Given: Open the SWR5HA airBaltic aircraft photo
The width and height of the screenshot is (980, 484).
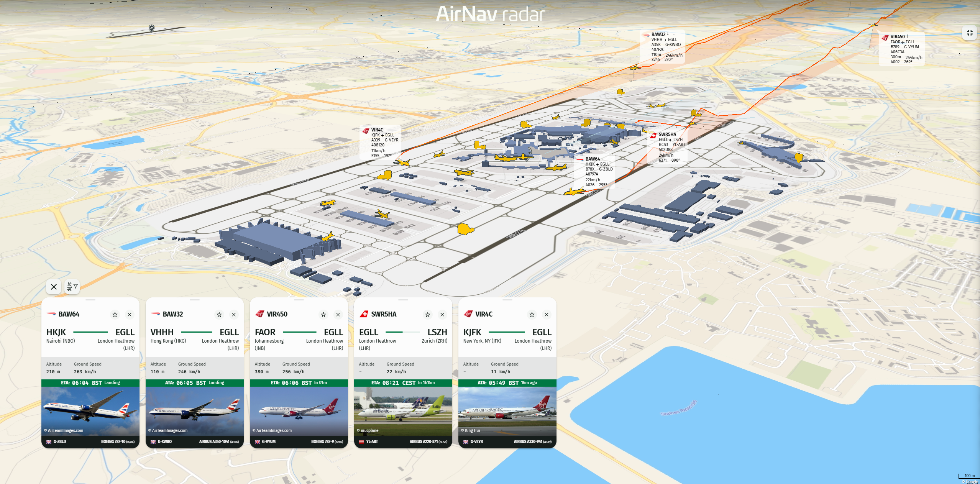Looking at the screenshot, I should click(403, 411).
